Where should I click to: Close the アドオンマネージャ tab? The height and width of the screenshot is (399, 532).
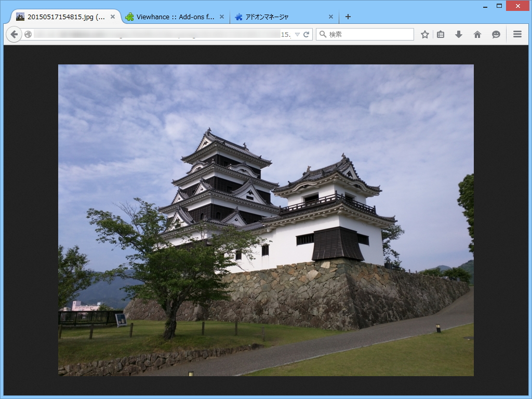tap(331, 17)
